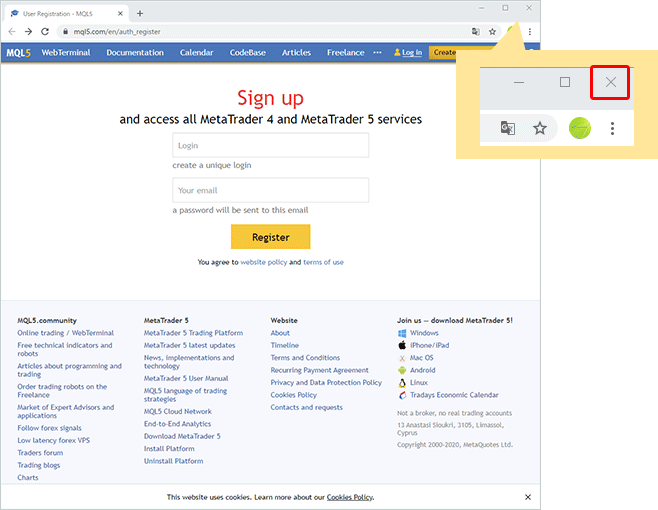Image resolution: width=658 pixels, height=510 pixels.
Task: Open Trading blogs footer link
Action: click(39, 465)
